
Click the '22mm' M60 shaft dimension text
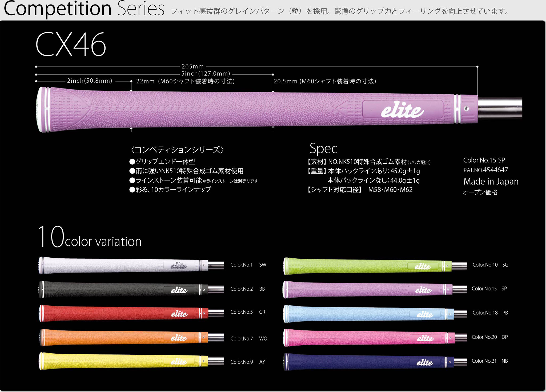[x=185, y=81]
